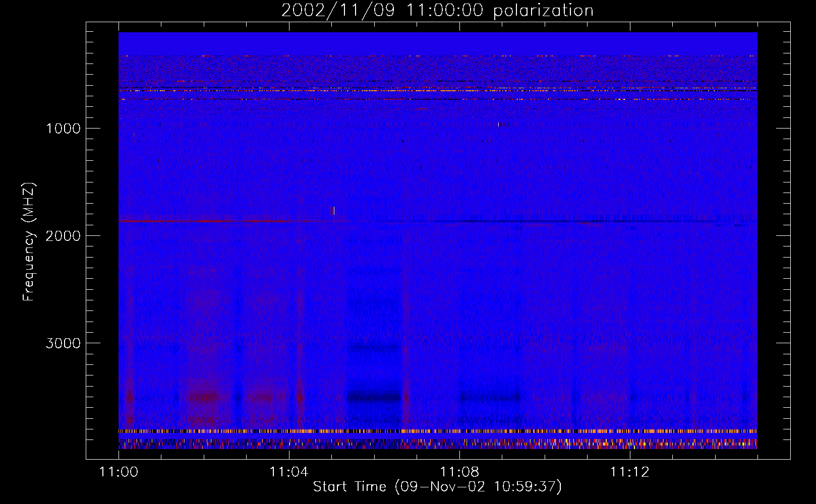The width and height of the screenshot is (816, 504).
Task: Click the small white spike near 11:05
Action: pyautogui.click(x=333, y=210)
